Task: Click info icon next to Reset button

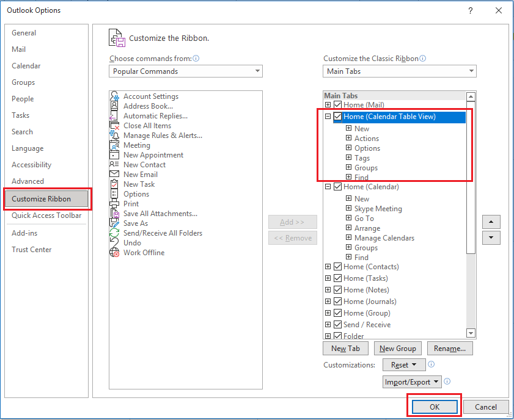Action: click(431, 364)
